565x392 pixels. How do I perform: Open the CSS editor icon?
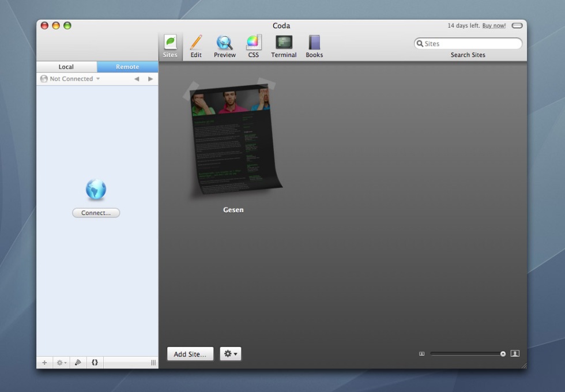pos(254,46)
